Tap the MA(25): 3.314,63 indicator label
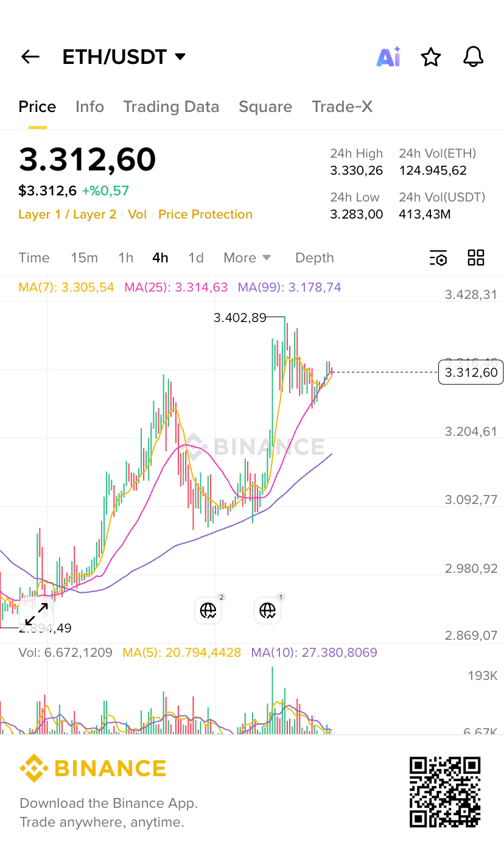This screenshot has height=851, width=504. point(176,287)
